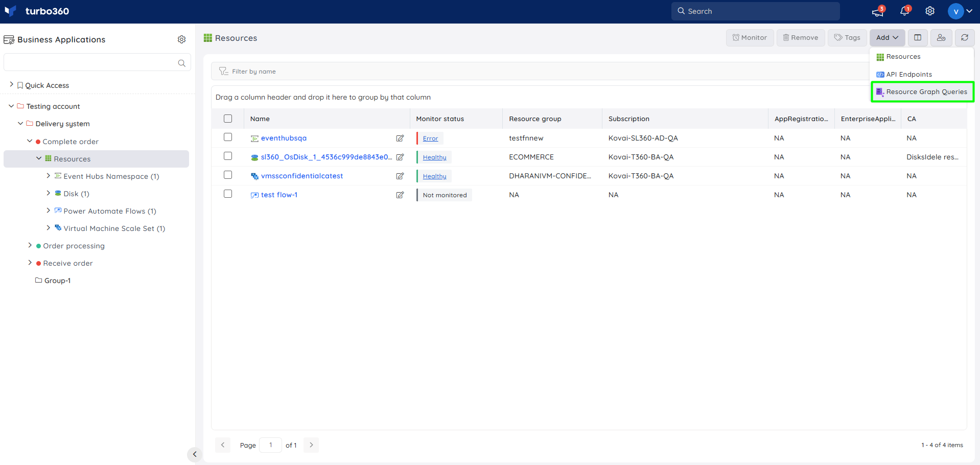The width and height of the screenshot is (980, 465).
Task: Click the Business Applications header icon
Action: pyautogui.click(x=9, y=40)
